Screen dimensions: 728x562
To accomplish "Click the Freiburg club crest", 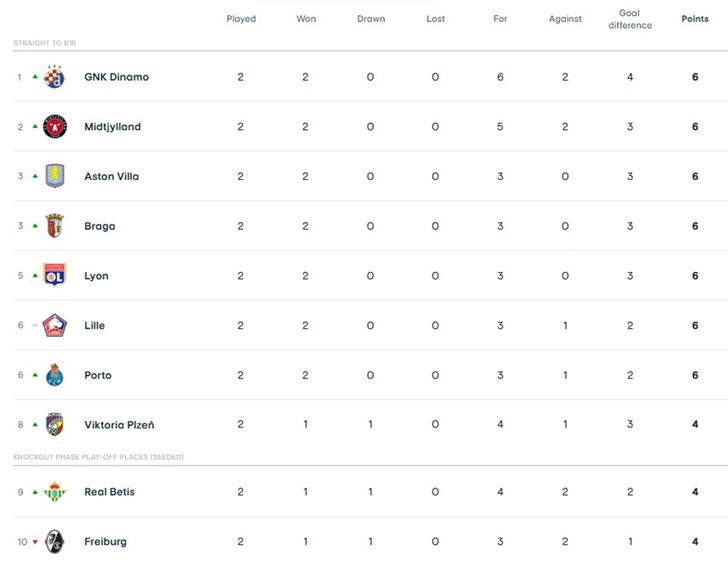I will (55, 541).
